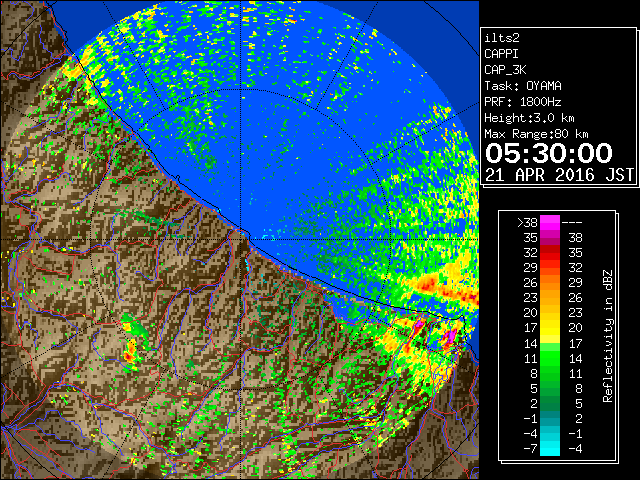Click the PRF: 1800Hz line
Screen dimensions: 640x480
(523, 102)
